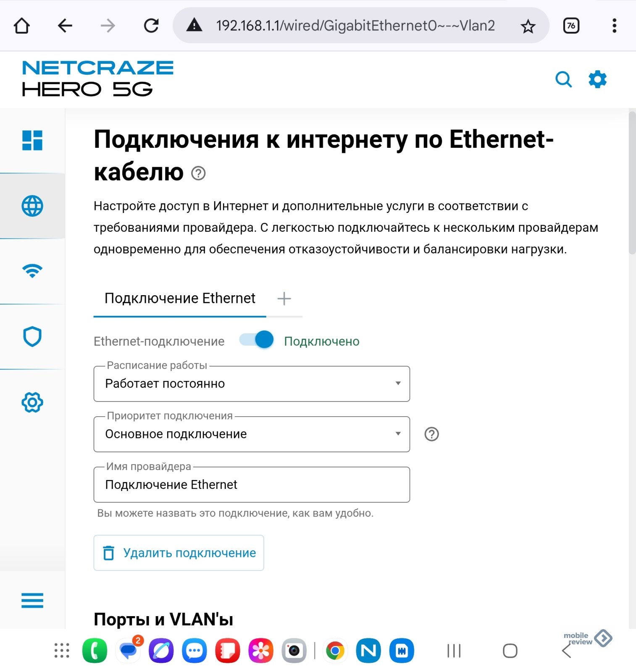
Task: Reload the page in browser toolbar
Action: click(x=151, y=26)
